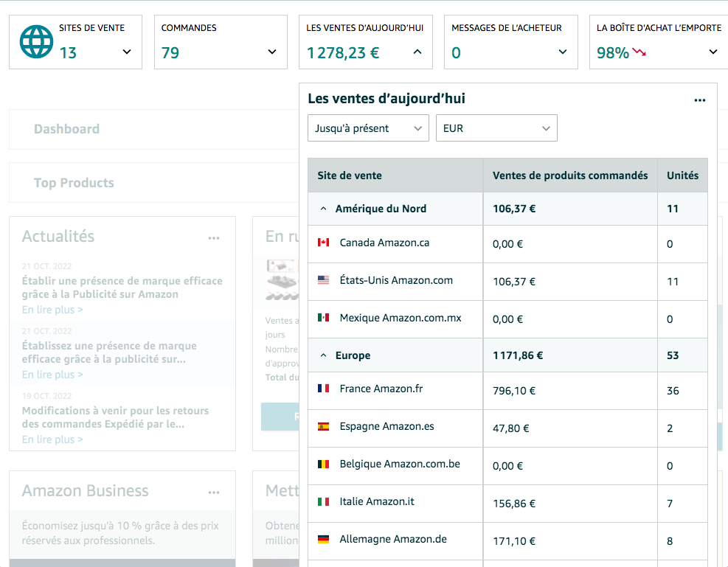Click the Canada flag icon
The image size is (728, 567).
(324, 243)
